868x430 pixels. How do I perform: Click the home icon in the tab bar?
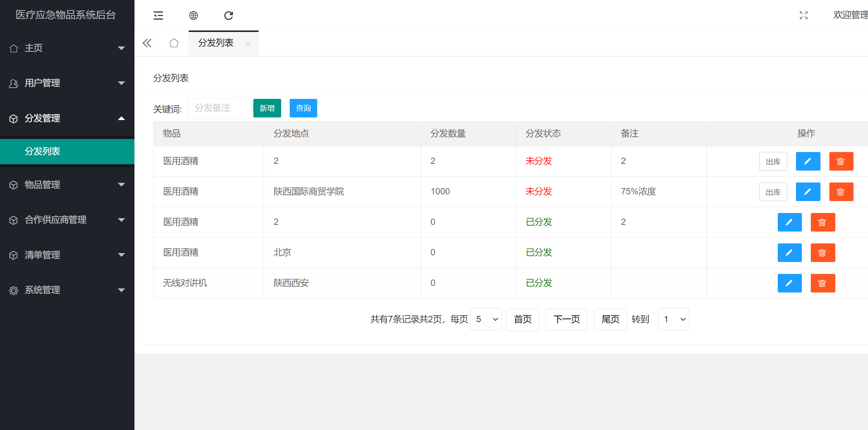point(173,43)
